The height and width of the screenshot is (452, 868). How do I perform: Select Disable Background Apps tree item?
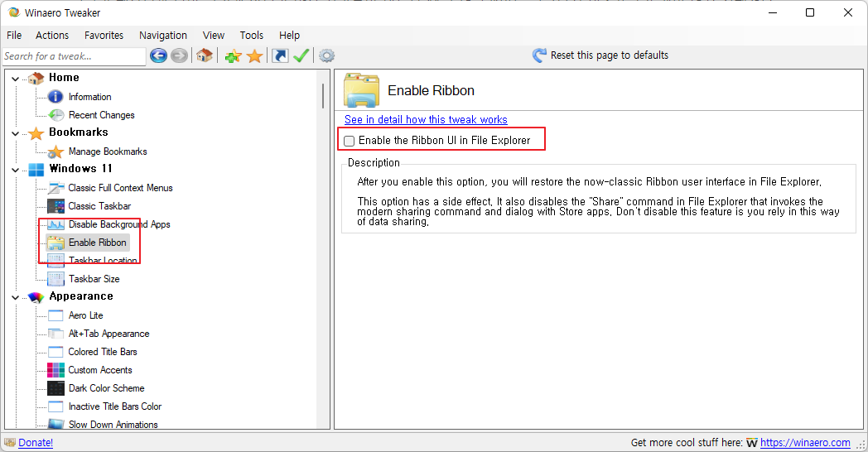click(x=119, y=224)
